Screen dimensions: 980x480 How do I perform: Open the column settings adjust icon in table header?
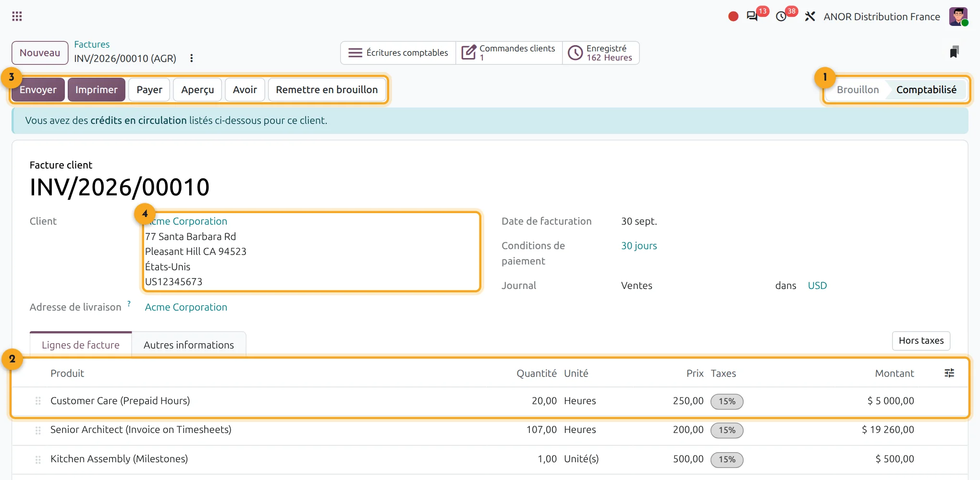point(949,373)
